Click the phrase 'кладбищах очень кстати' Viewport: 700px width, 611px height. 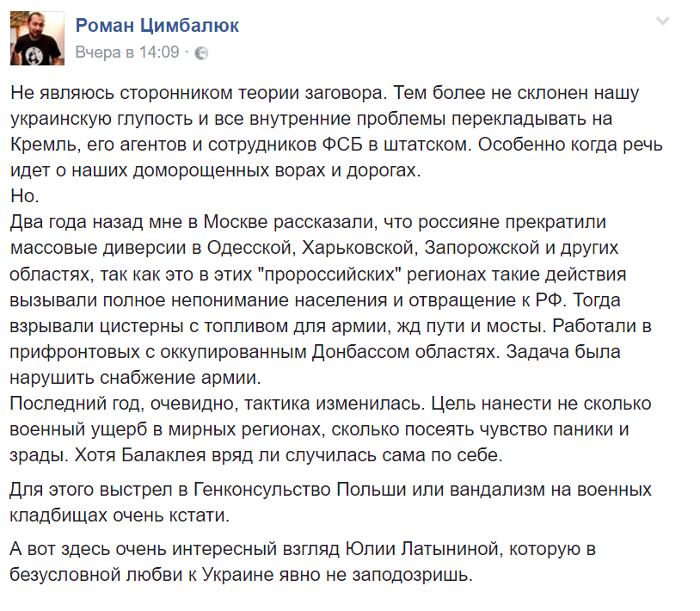[x=118, y=515]
